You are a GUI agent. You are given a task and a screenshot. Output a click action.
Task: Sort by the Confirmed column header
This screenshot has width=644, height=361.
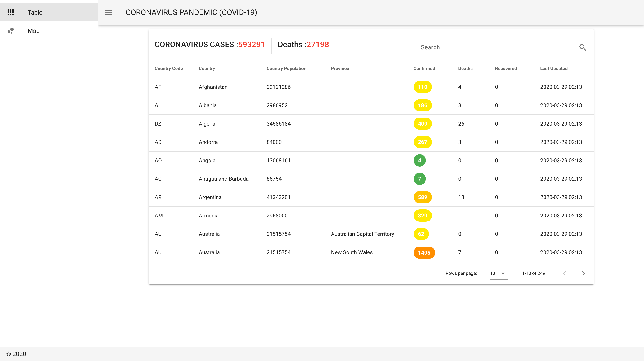(424, 68)
